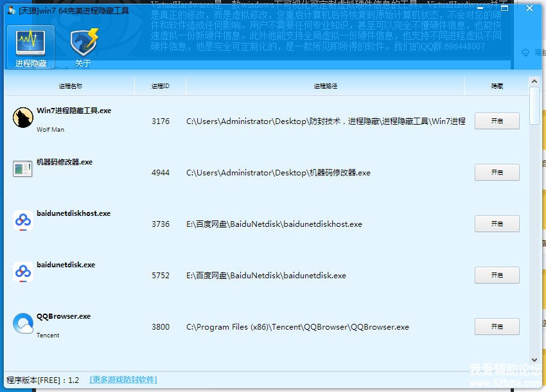
Task: Select the QQBrowser.exe process name
Action: tap(64, 316)
